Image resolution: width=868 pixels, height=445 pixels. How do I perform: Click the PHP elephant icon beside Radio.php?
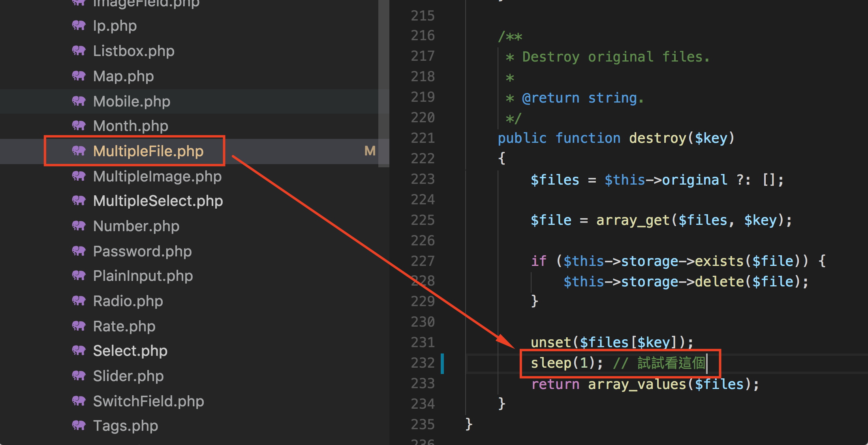pyautogui.click(x=79, y=301)
